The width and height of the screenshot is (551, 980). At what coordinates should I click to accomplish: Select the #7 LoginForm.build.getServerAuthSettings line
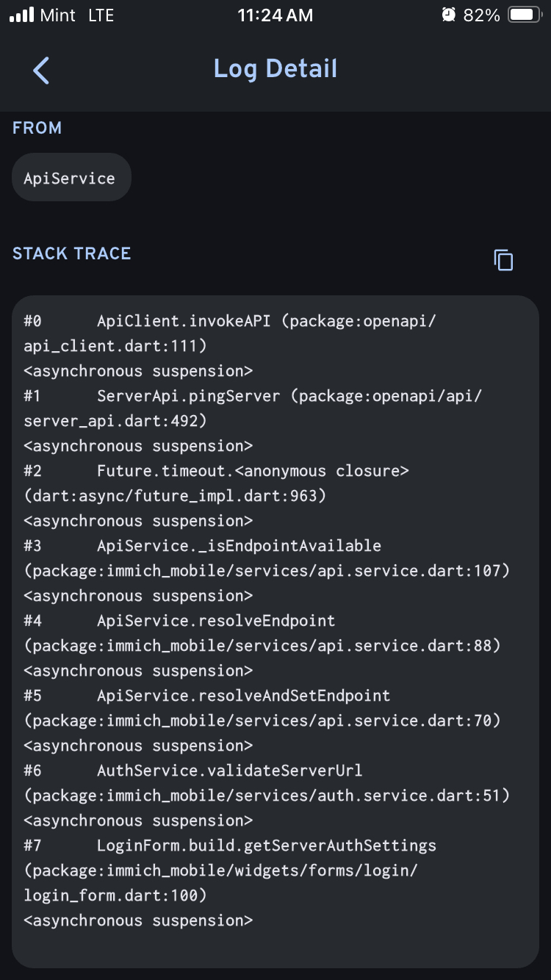(266, 846)
